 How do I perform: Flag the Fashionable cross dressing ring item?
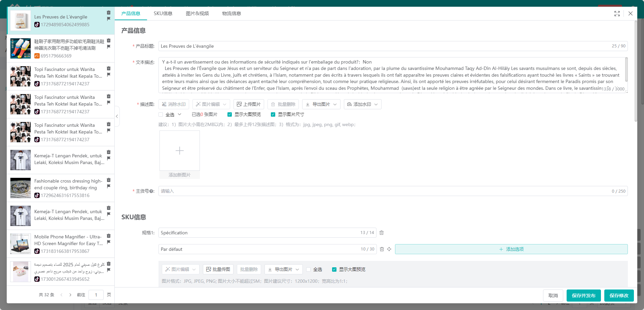coord(109,186)
